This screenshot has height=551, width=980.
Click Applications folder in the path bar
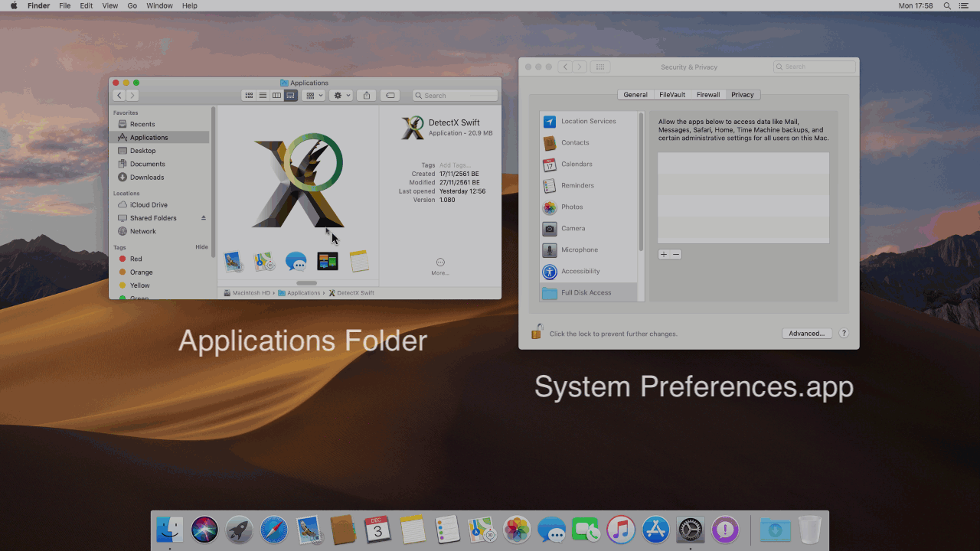(299, 293)
